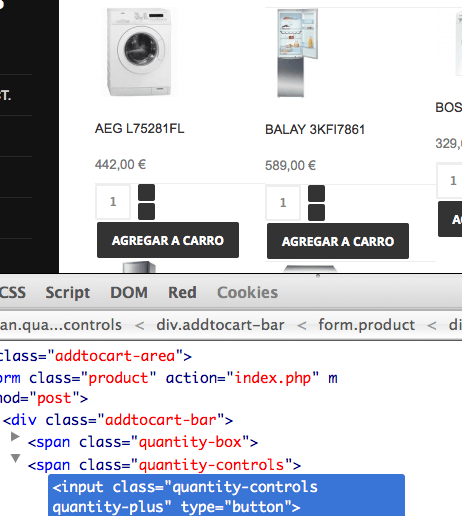The height and width of the screenshot is (516, 462).
Task: Open AEG L75281FL product title link
Action: (139, 128)
